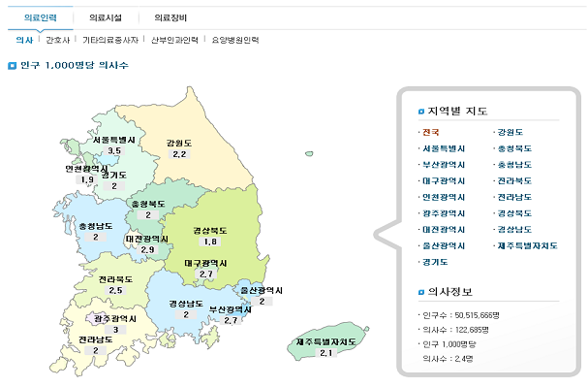Click the 의사정보 heading
The height and width of the screenshot is (387, 588).
(x=450, y=291)
